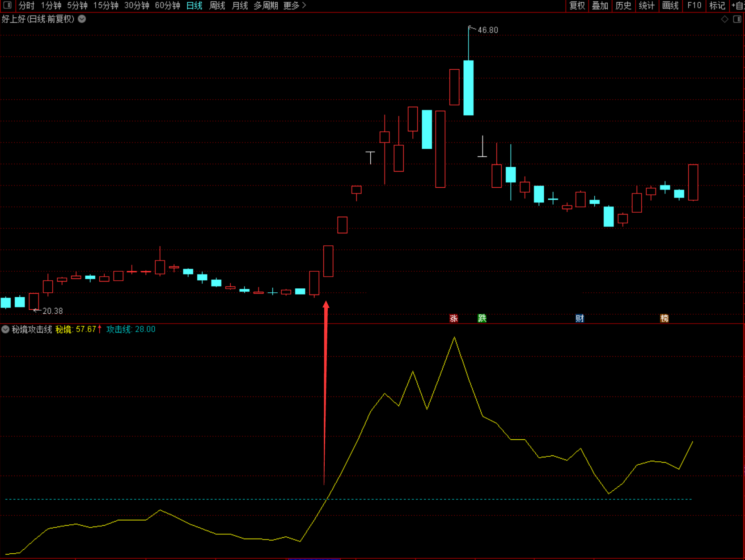Open the 统计 statistics button
Image resolution: width=745 pixels, height=560 pixels.
coord(647,5)
